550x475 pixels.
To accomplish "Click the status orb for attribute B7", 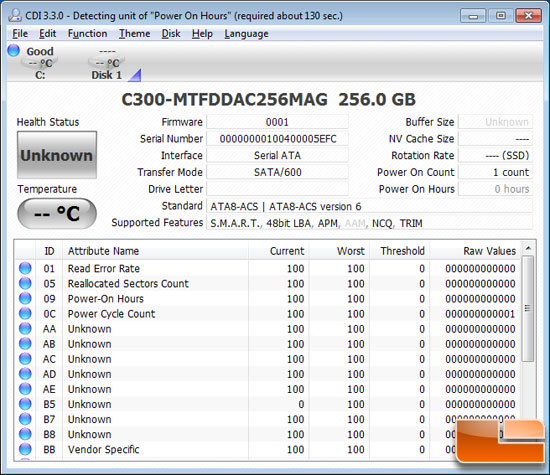I will [25, 419].
